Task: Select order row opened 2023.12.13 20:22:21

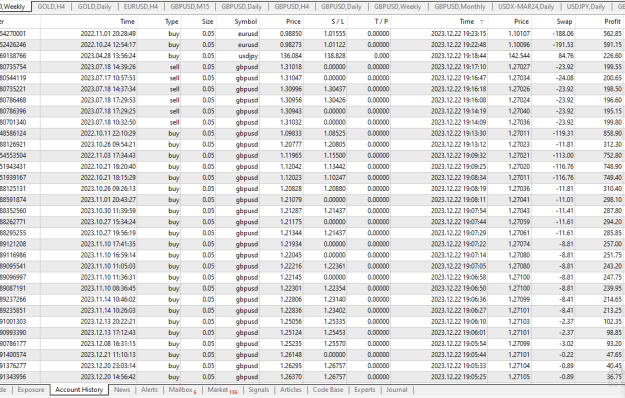Action: click(312, 322)
